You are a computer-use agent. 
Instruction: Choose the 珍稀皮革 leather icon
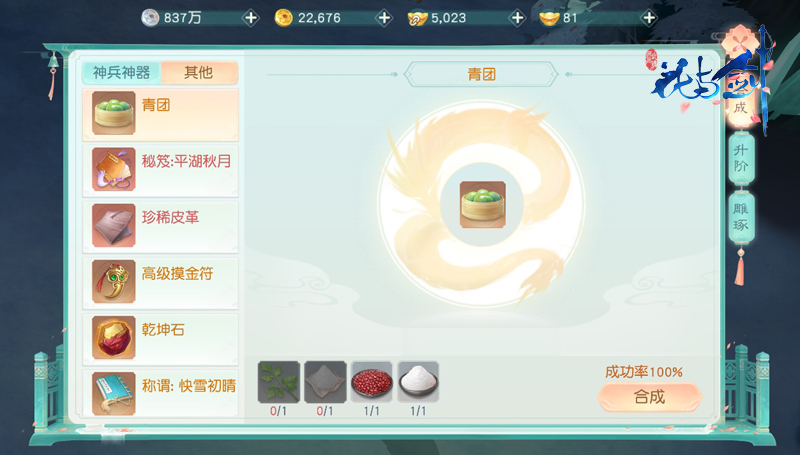pyautogui.click(x=114, y=225)
